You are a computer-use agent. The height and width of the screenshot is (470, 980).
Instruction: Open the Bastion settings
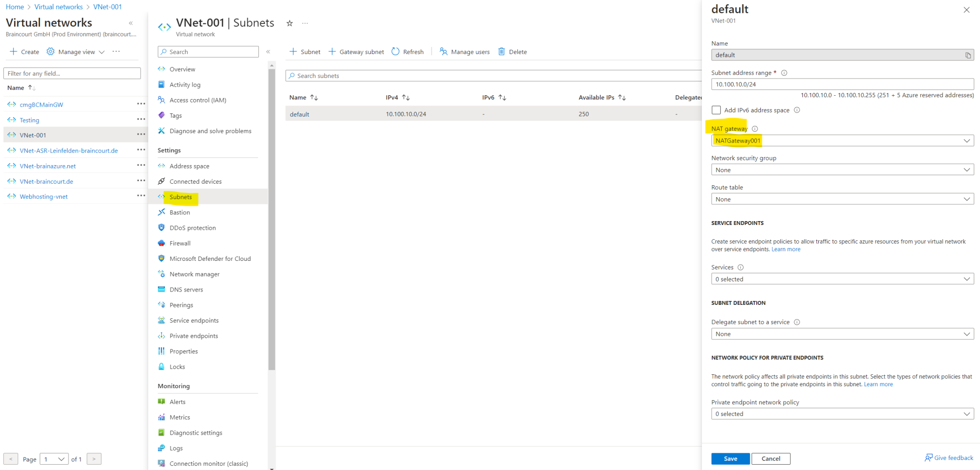coord(180,212)
